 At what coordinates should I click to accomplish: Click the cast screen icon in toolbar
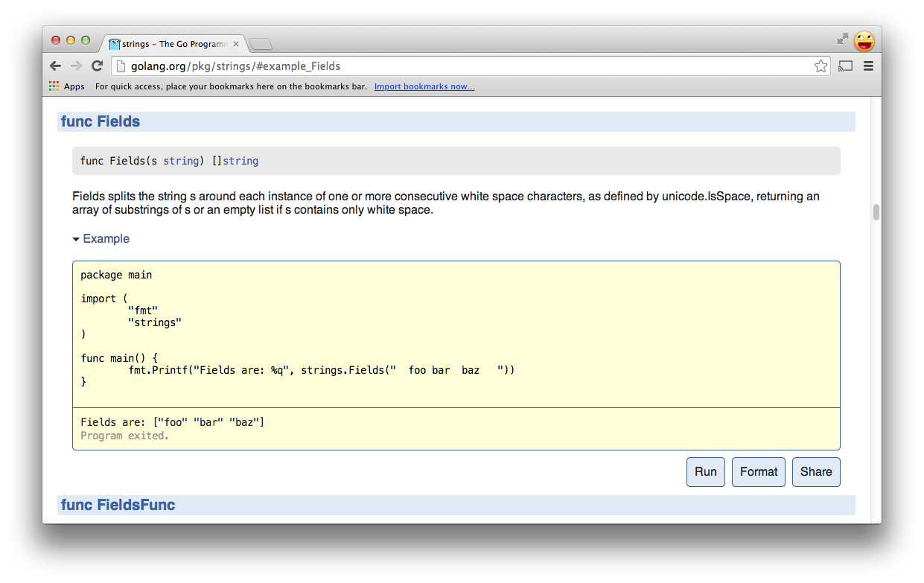pyautogui.click(x=845, y=66)
